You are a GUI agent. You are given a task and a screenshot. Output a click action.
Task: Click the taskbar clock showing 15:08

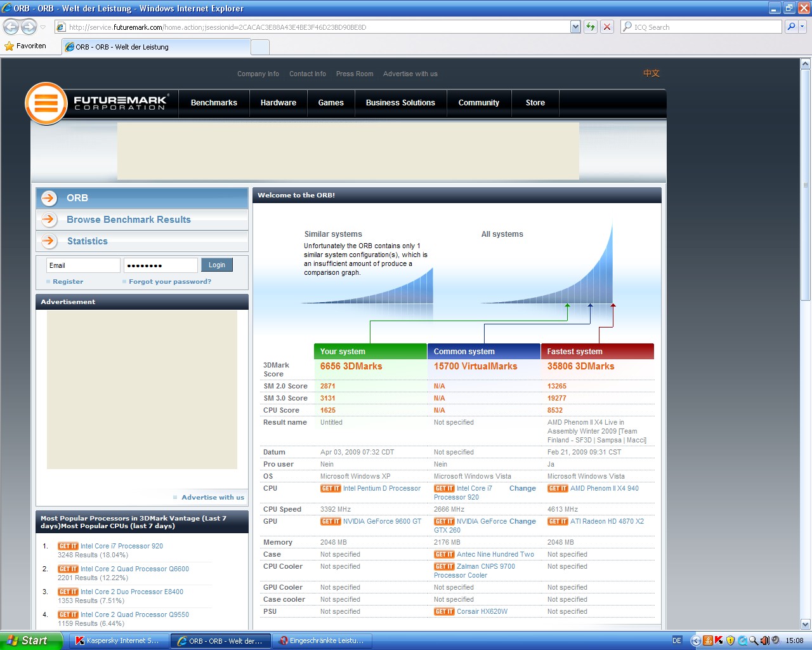(x=794, y=641)
